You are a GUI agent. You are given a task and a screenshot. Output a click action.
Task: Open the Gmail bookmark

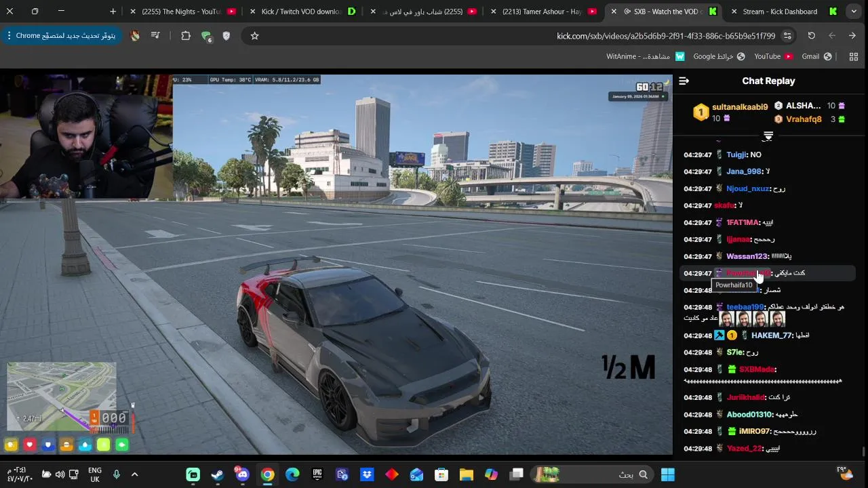[x=817, y=57]
